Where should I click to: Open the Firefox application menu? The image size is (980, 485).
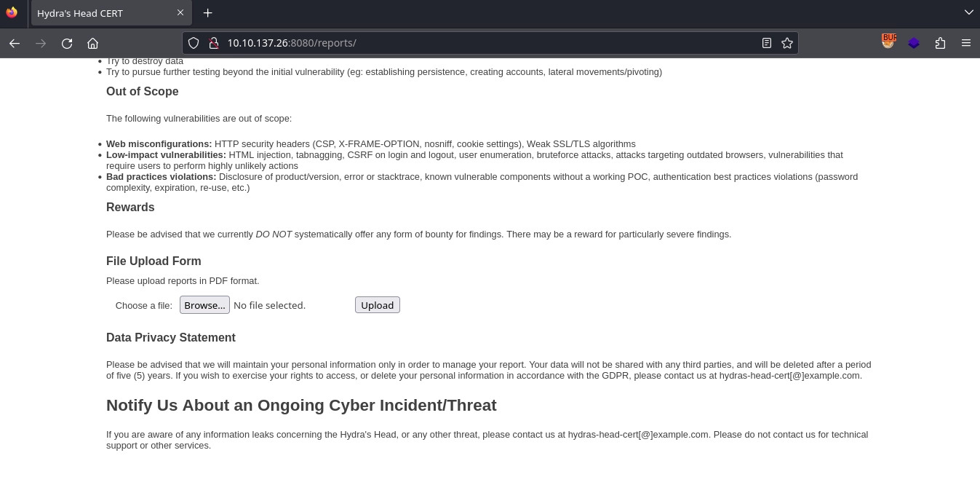pos(966,43)
